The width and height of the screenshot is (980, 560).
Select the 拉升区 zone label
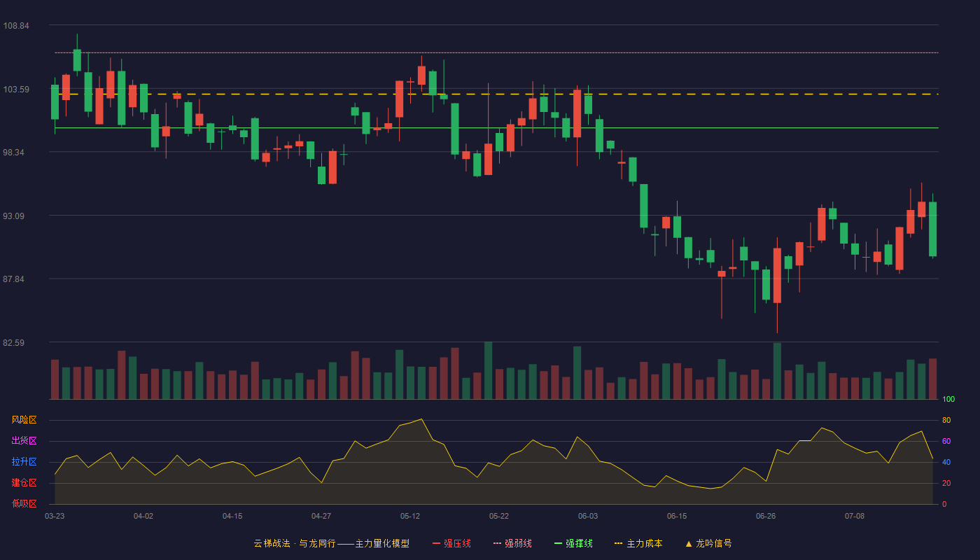(x=24, y=462)
